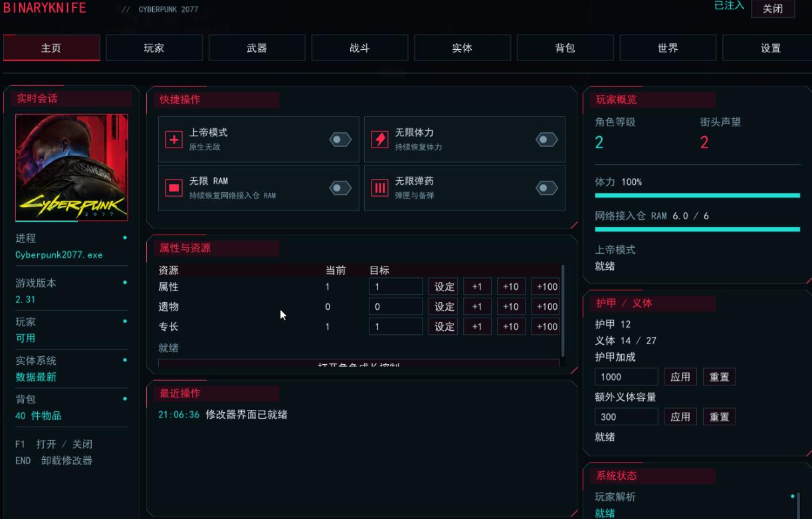Select the 主页 tab

point(51,48)
